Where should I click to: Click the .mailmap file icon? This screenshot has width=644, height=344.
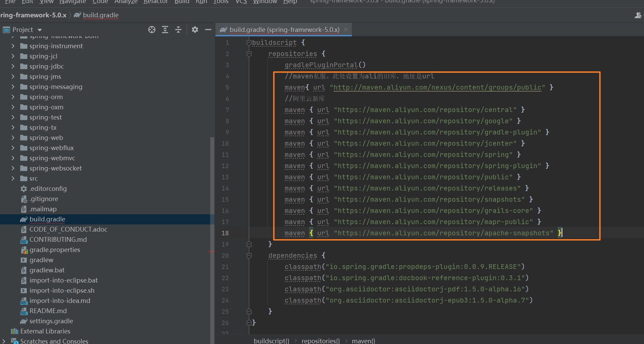tap(24, 209)
